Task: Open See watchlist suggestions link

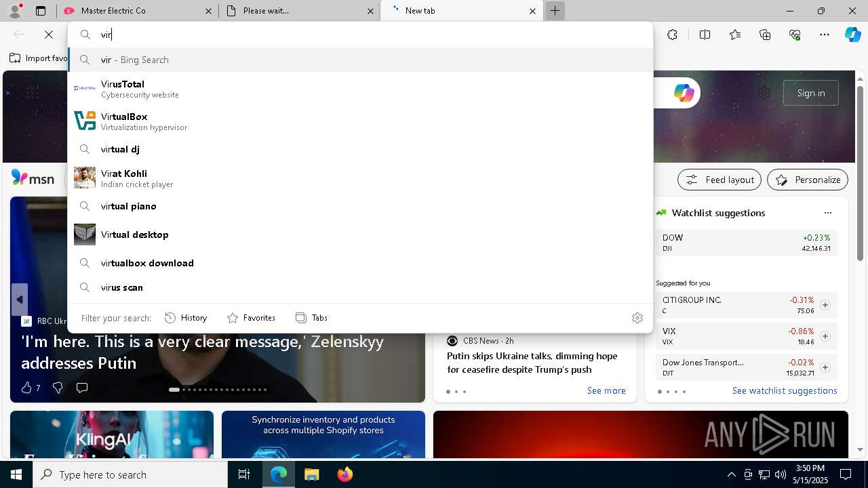Action: coord(785,390)
